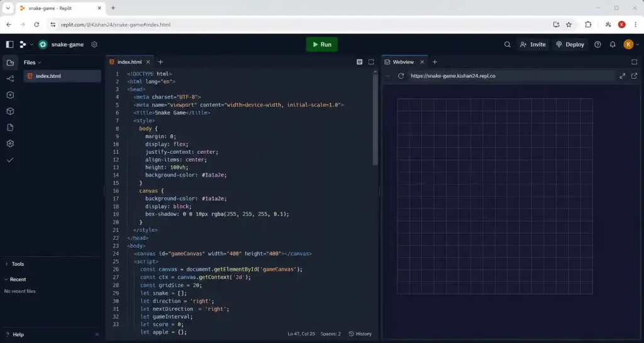Open the version control sidebar icon
The width and height of the screenshot is (644, 343).
10,79
